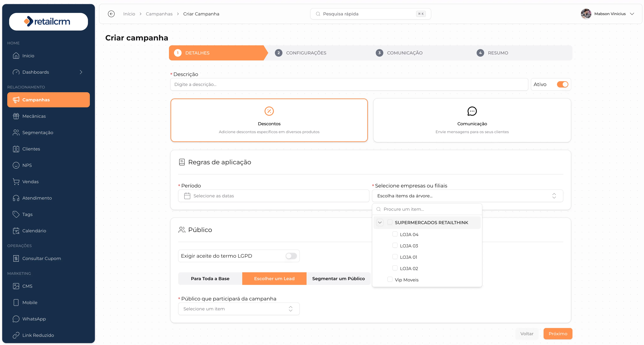Image resolution: width=644 pixels, height=345 pixels.
Task: Open Mecânicas gift icon in sidebar
Action: click(x=16, y=116)
